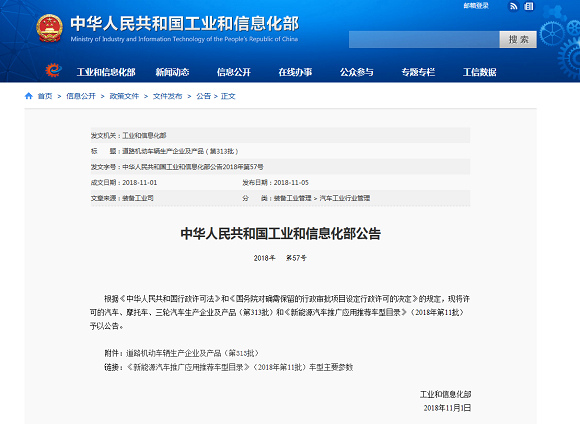Open the 工业和信息化部 nav menu
This screenshot has width=580, height=424.
click(106, 72)
